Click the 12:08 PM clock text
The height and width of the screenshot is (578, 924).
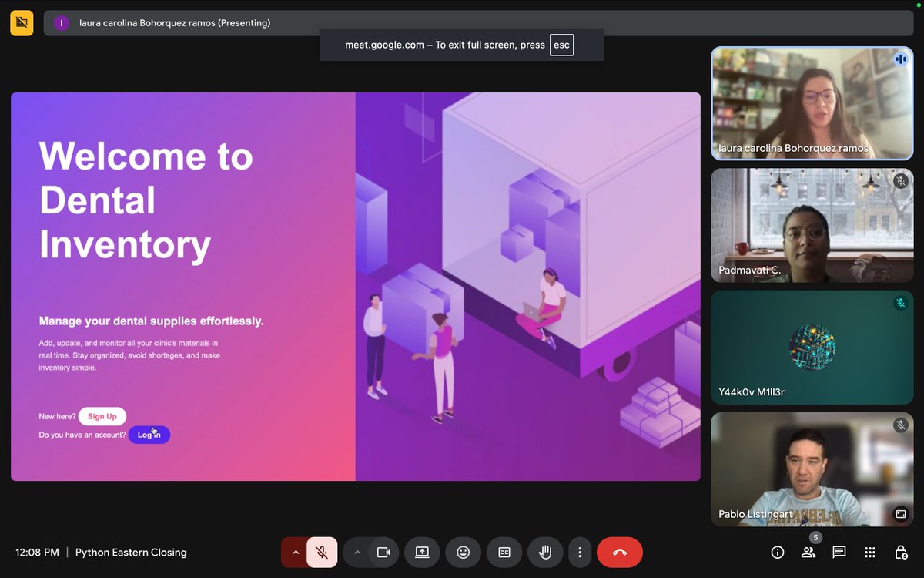tap(37, 553)
